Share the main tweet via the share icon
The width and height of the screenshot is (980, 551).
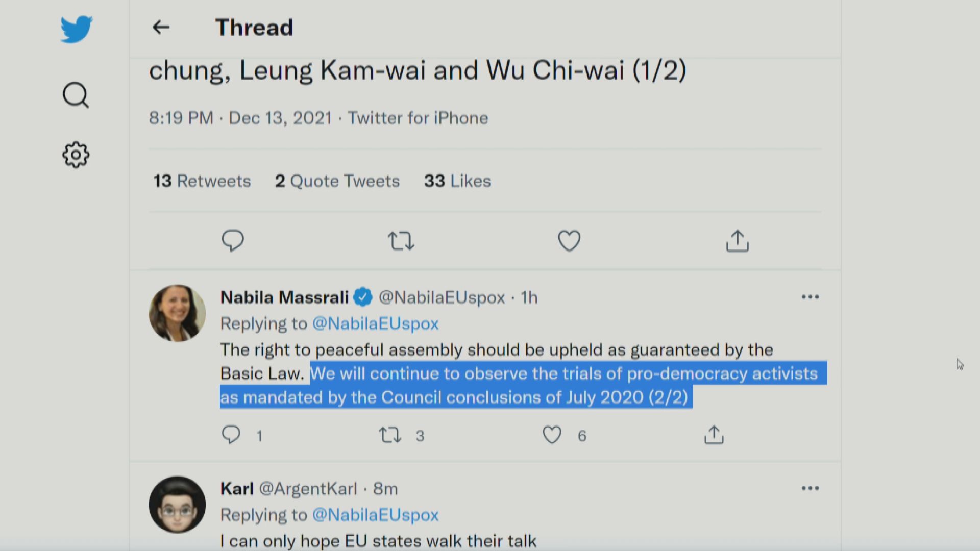tap(737, 240)
